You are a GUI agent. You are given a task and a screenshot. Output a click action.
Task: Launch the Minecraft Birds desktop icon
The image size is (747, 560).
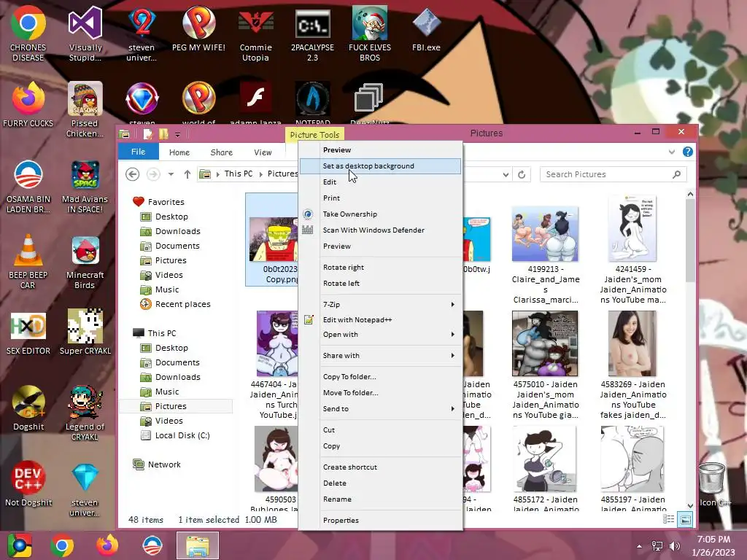tap(85, 262)
